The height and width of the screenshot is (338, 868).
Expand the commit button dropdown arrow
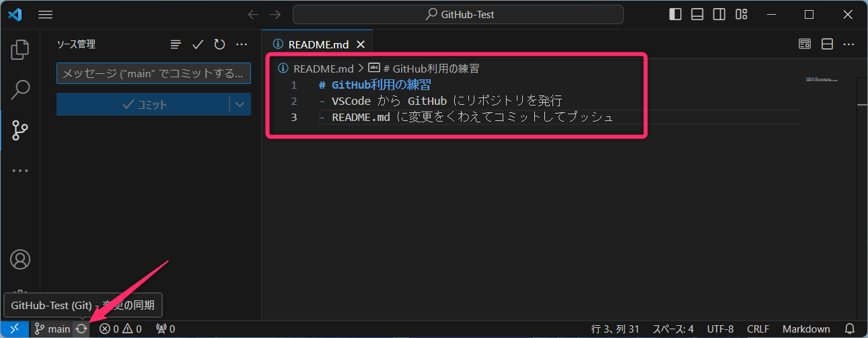tap(240, 104)
